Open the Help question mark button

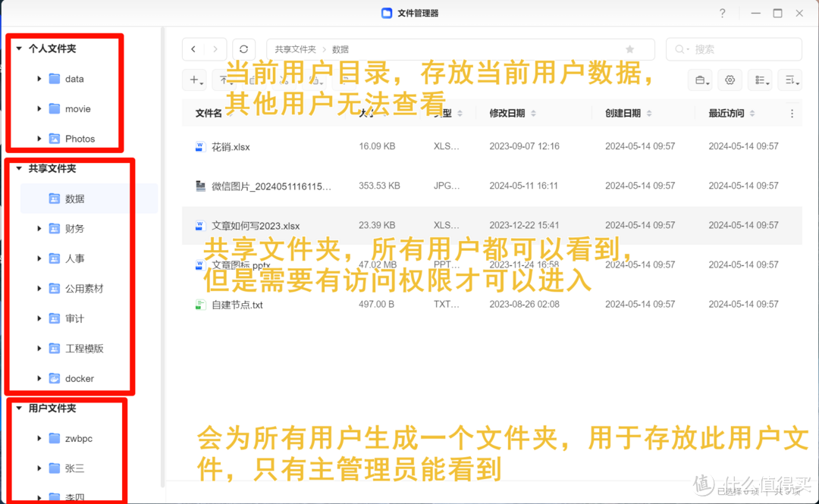[x=722, y=13]
